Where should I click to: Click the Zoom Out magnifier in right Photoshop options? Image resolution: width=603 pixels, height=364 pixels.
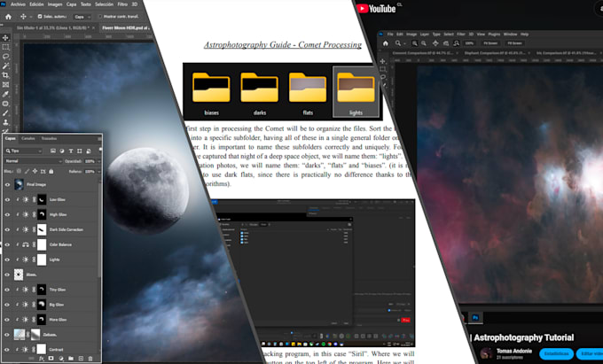pyautogui.click(x=423, y=43)
